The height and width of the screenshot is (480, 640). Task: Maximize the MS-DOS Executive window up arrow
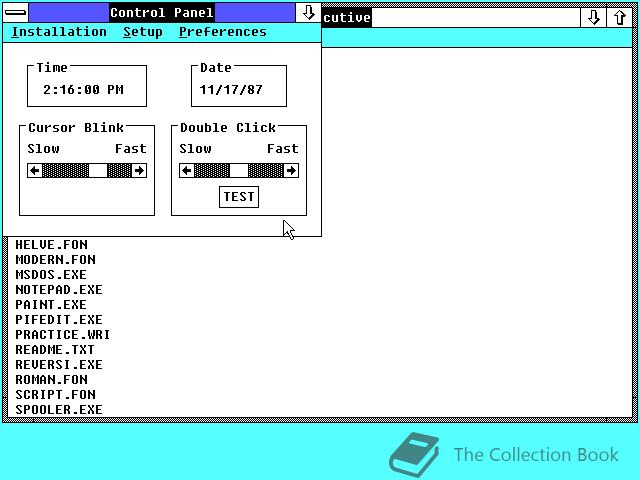(620, 17)
